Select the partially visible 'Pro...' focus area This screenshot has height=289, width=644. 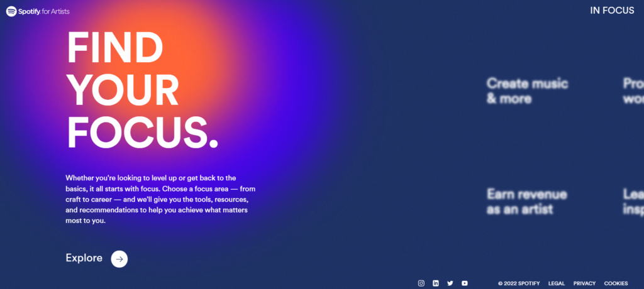[633, 91]
